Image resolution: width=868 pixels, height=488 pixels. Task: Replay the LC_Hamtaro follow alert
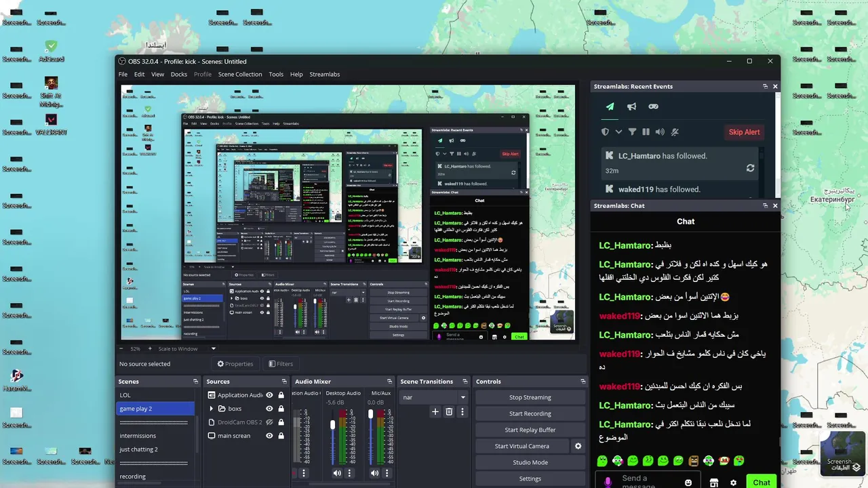click(x=750, y=168)
